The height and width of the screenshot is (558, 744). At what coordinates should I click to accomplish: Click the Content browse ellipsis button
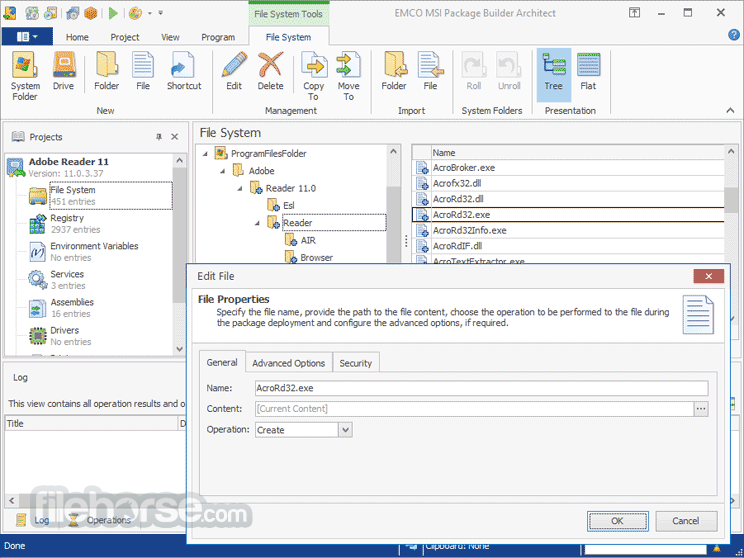pos(701,409)
